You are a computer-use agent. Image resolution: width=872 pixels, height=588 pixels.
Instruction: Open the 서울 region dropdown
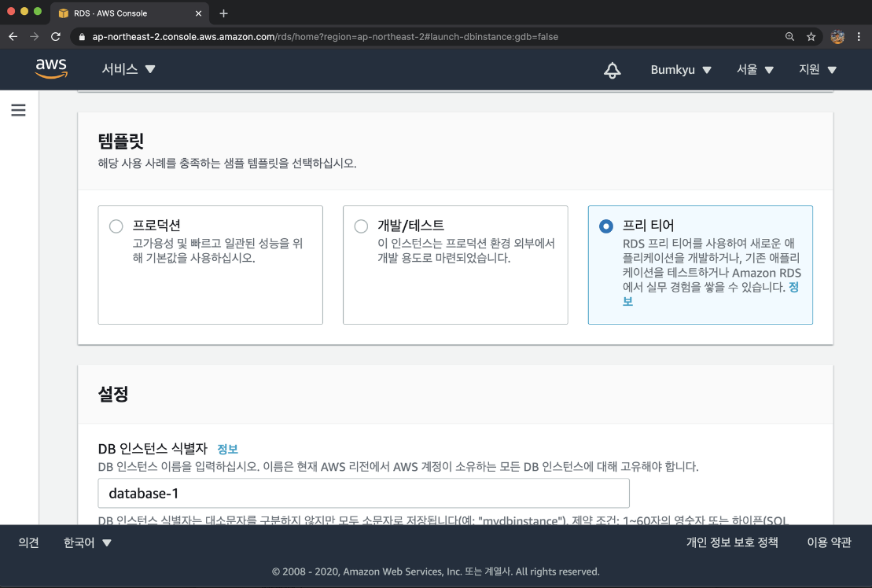[755, 70]
